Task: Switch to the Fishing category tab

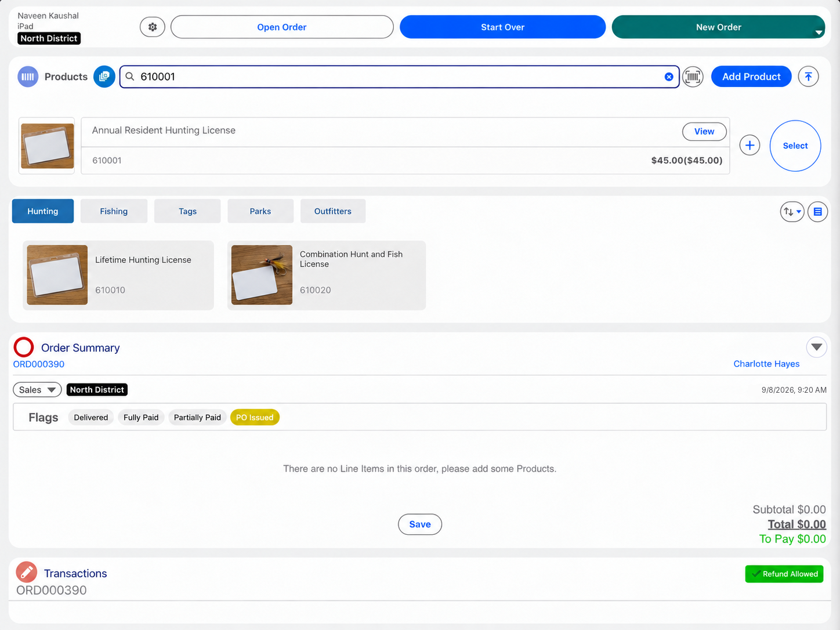Action: click(114, 211)
